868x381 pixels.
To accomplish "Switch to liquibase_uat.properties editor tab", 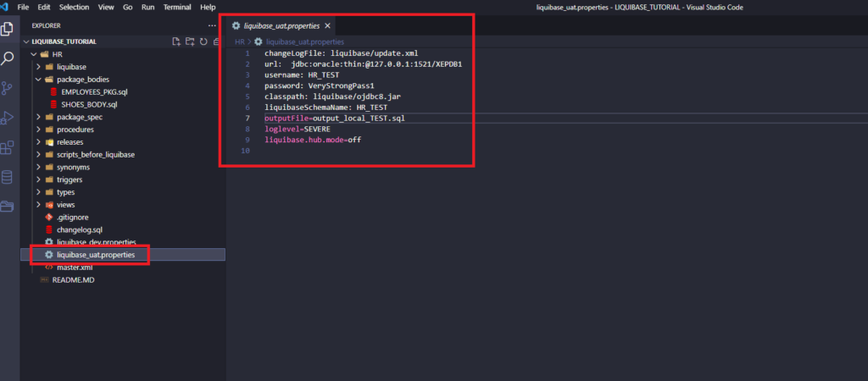I will coord(281,25).
